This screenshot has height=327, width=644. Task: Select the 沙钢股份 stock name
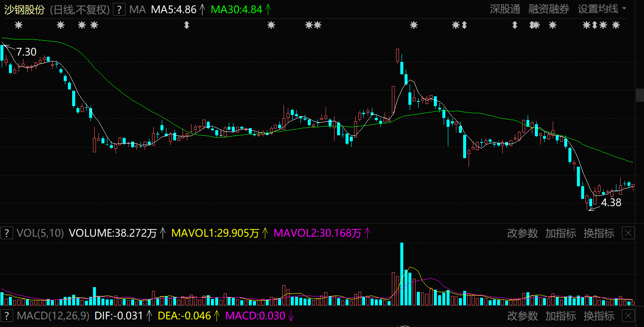pyautogui.click(x=24, y=9)
